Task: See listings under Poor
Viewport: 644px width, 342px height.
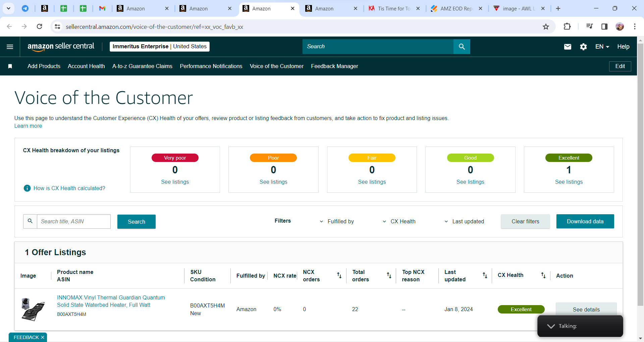Action: click(273, 182)
